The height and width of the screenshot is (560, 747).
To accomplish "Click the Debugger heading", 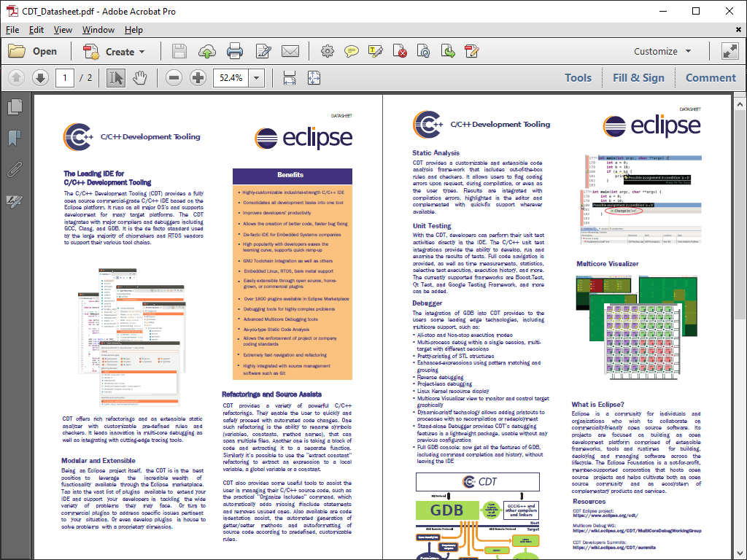I will (x=427, y=303).
